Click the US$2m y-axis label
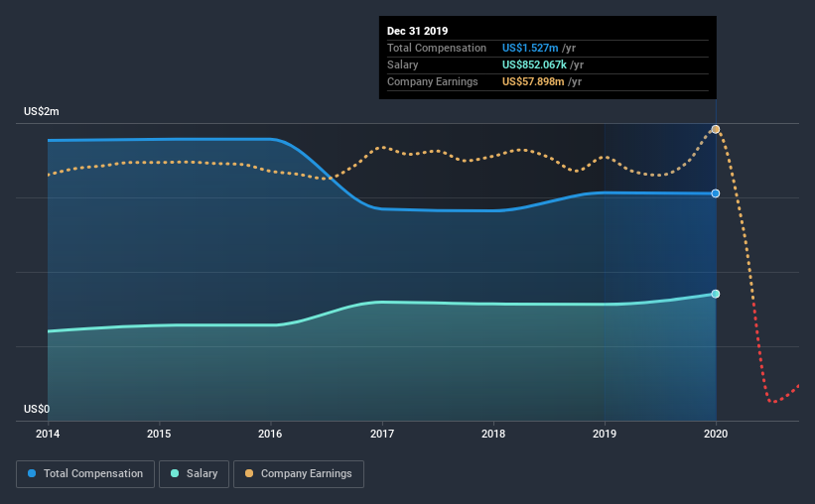Screen dimensions: 815x504 click(42, 112)
